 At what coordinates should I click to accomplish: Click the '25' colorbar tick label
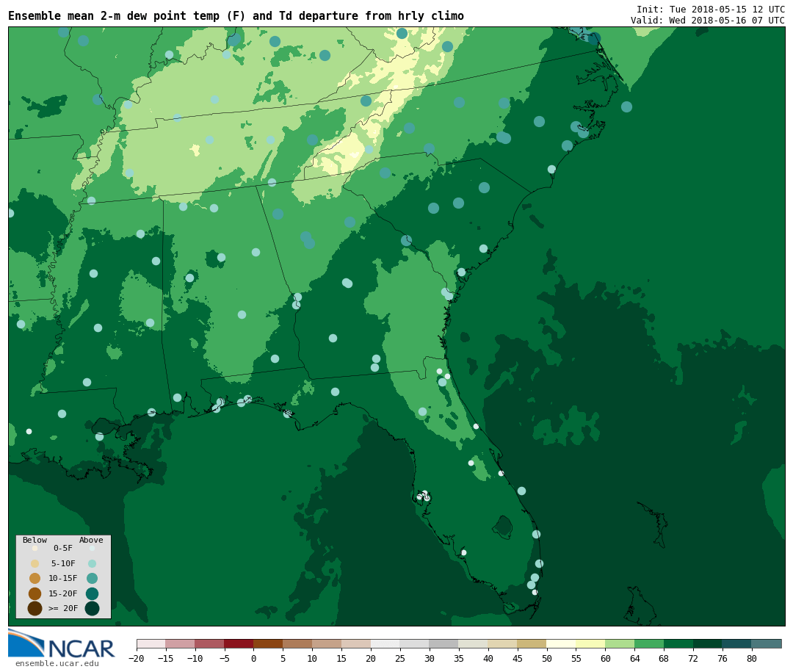(x=400, y=658)
